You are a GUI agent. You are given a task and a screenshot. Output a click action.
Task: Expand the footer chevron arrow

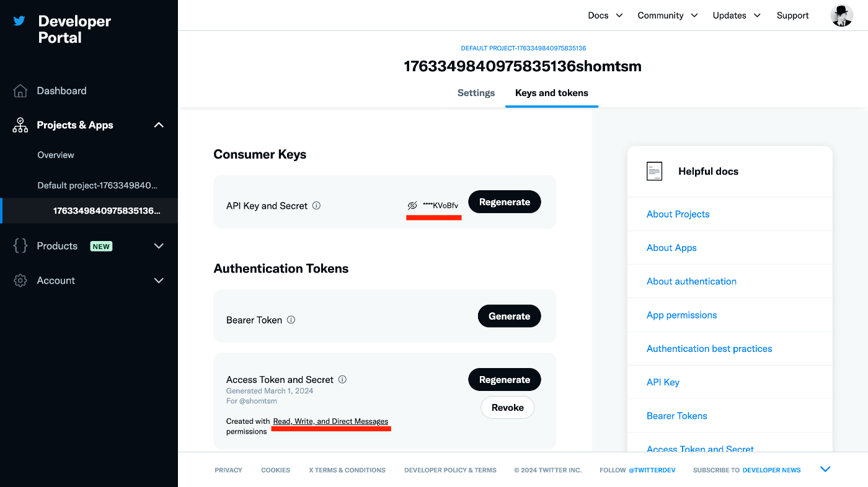point(825,469)
